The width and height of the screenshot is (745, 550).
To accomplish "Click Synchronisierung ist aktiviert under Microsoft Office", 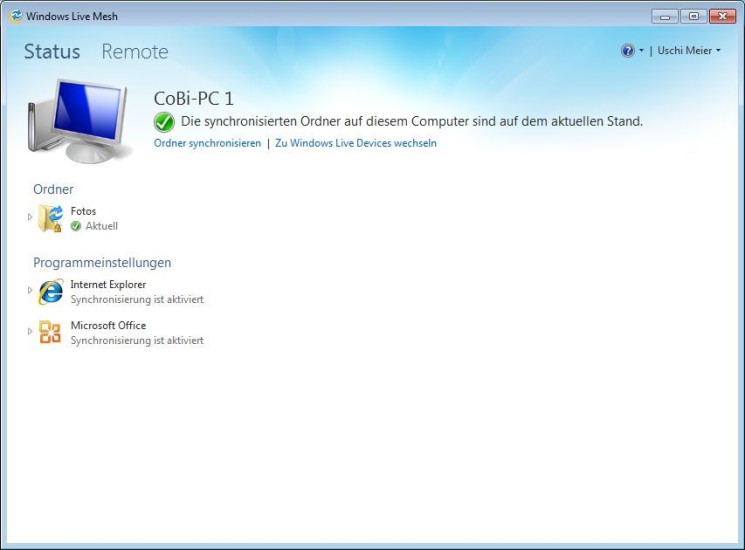I will tap(137, 340).
